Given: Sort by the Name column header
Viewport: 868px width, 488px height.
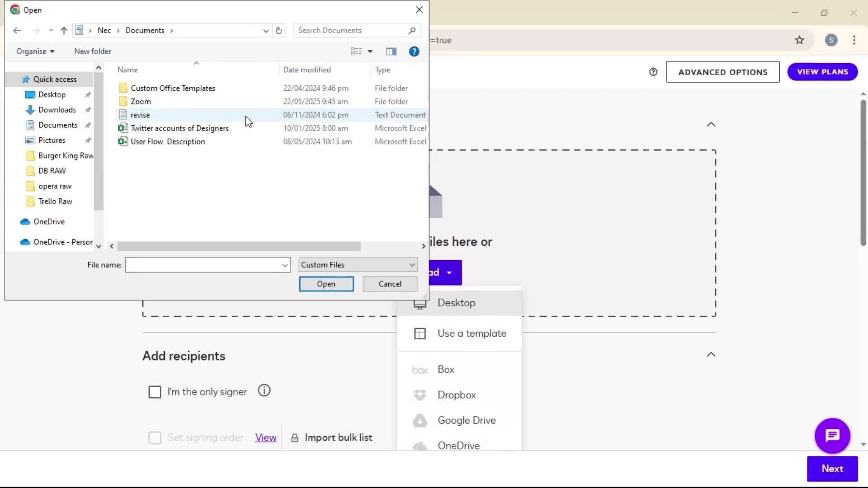Looking at the screenshot, I should tap(127, 70).
